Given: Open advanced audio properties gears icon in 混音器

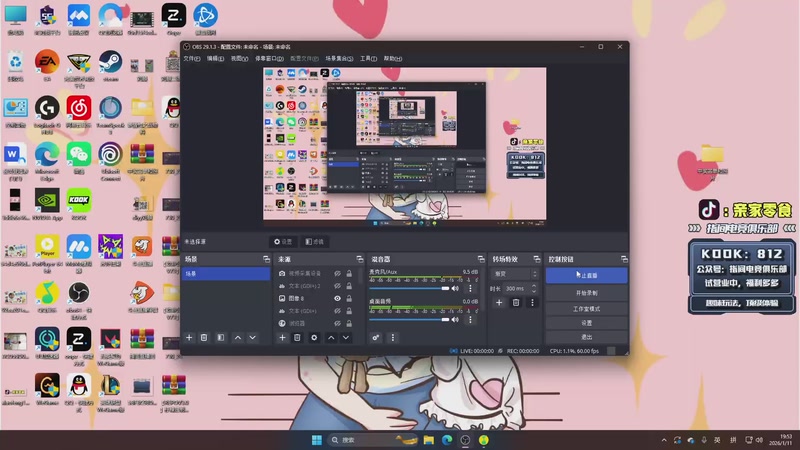Looking at the screenshot, I should tap(376, 338).
